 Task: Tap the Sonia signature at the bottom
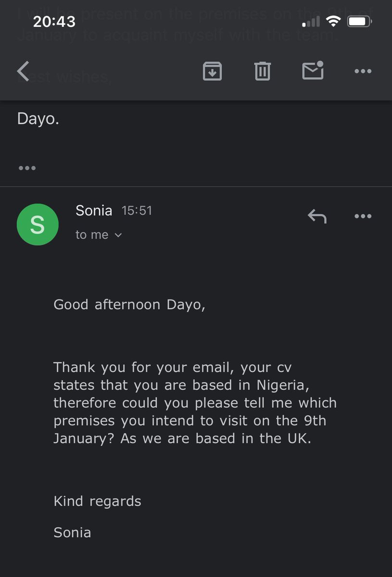(72, 533)
